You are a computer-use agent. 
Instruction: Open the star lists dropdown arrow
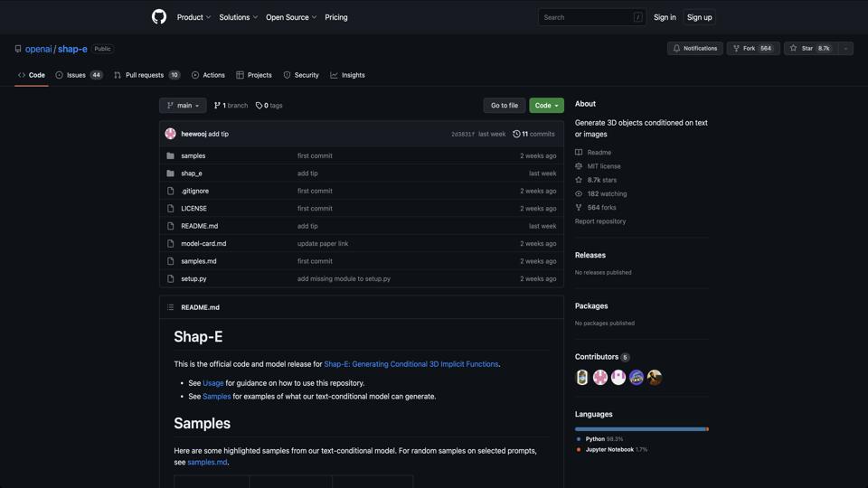pyautogui.click(x=845, y=49)
